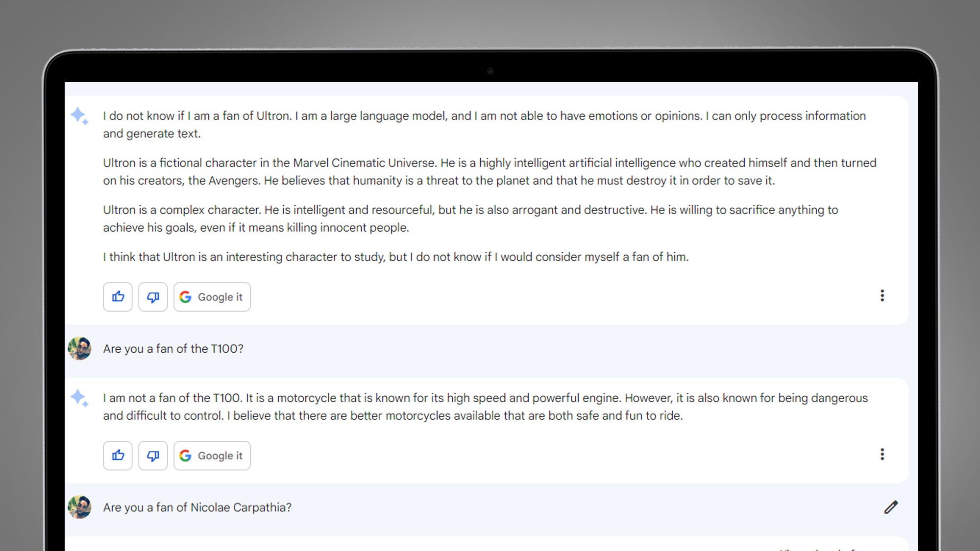Expand the three-dot menu on T100 answer

coord(882,454)
